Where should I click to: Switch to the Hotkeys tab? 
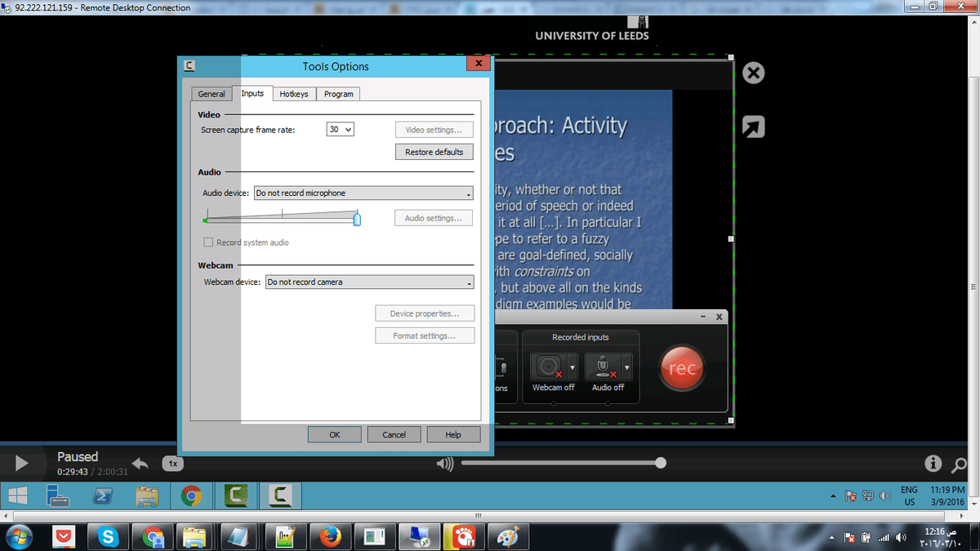coord(294,94)
